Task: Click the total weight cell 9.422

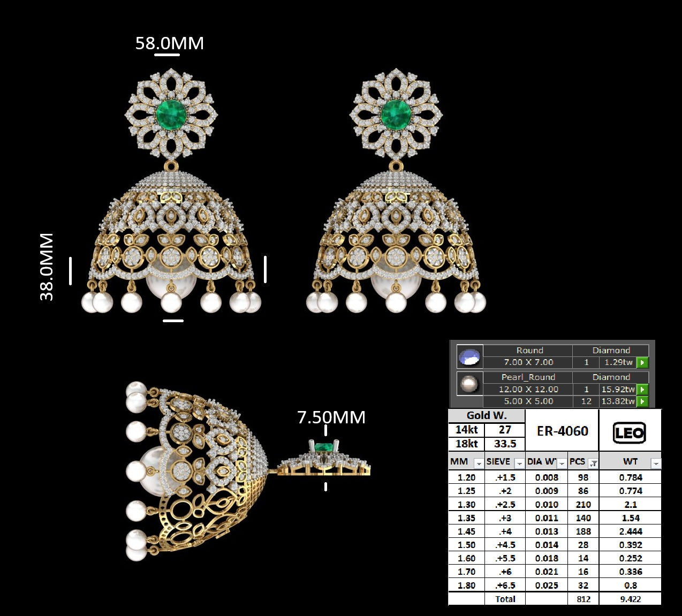Action: (x=630, y=599)
